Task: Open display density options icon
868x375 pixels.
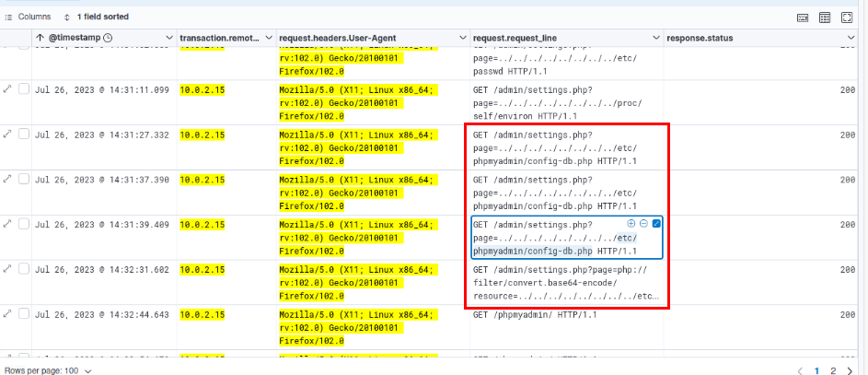Action: tap(825, 18)
